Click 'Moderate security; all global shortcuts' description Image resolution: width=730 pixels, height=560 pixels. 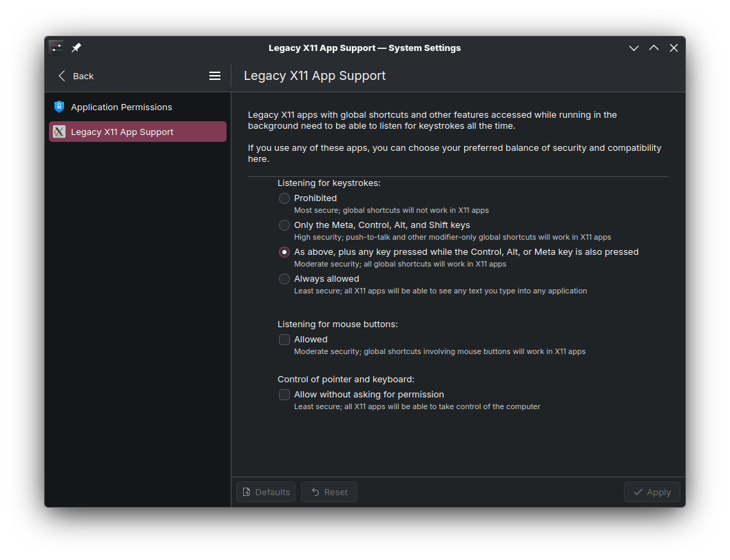[400, 265]
